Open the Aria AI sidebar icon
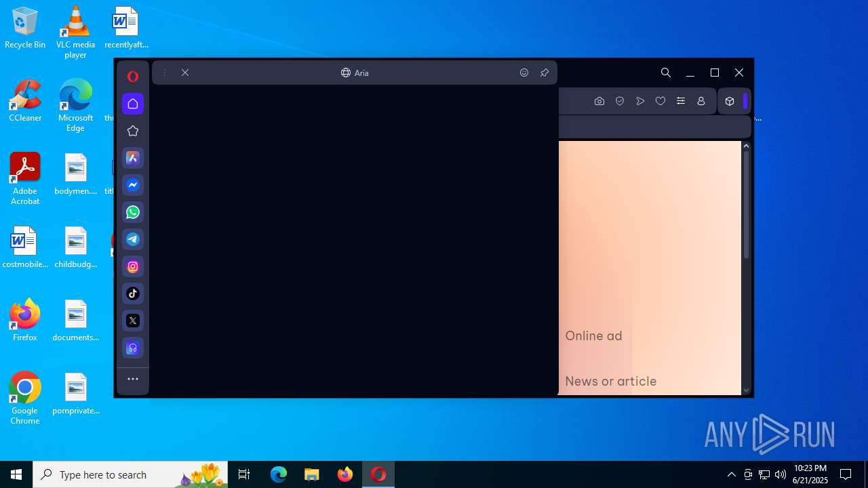The height and width of the screenshot is (488, 868). (x=133, y=158)
